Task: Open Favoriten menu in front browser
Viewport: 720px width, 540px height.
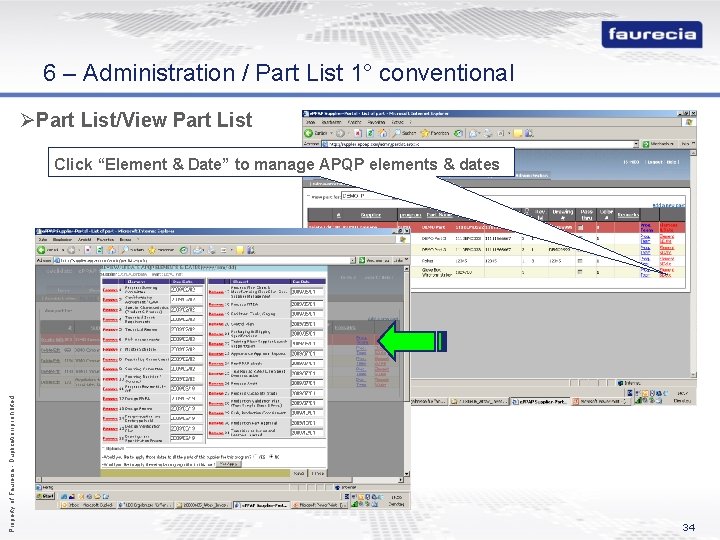Action: coord(104,239)
